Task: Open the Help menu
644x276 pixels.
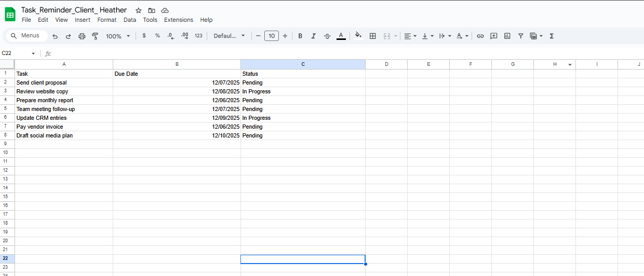Action: click(x=206, y=20)
